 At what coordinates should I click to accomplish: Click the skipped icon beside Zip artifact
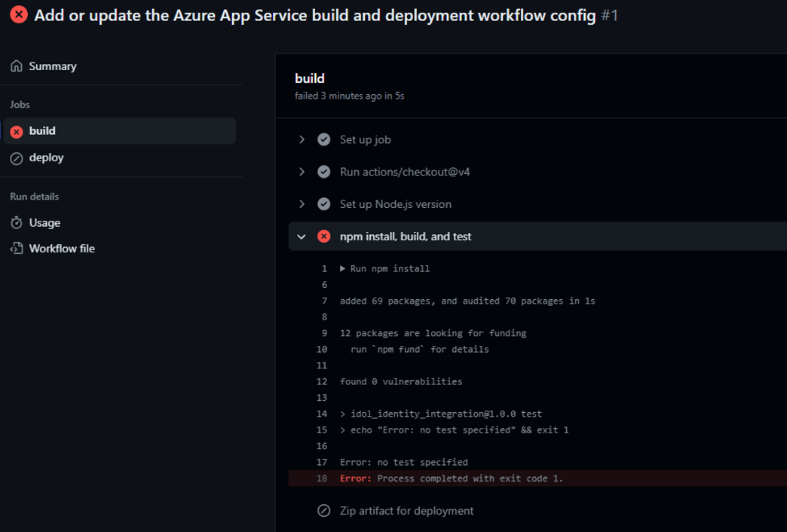(323, 511)
